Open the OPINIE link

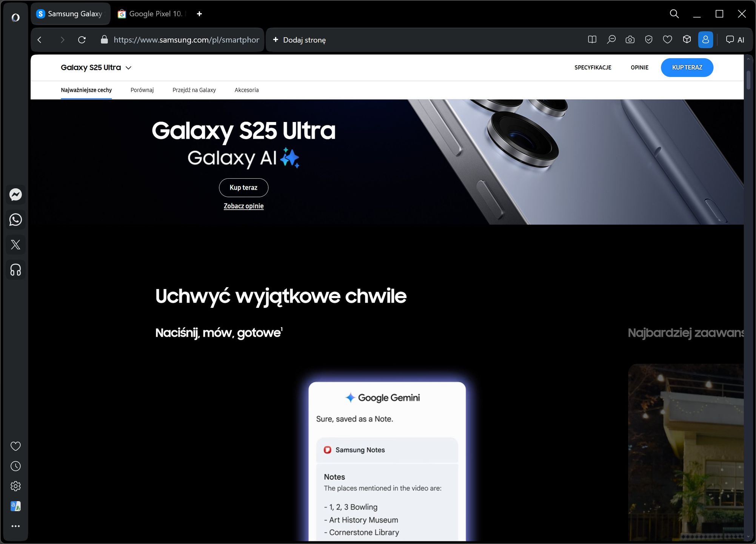639,68
